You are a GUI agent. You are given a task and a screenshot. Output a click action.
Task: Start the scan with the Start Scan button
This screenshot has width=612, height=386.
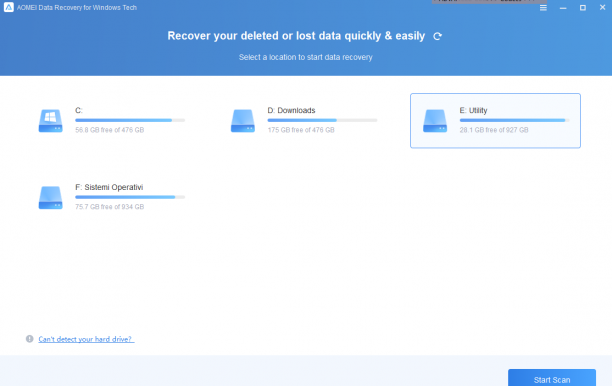tap(552, 378)
